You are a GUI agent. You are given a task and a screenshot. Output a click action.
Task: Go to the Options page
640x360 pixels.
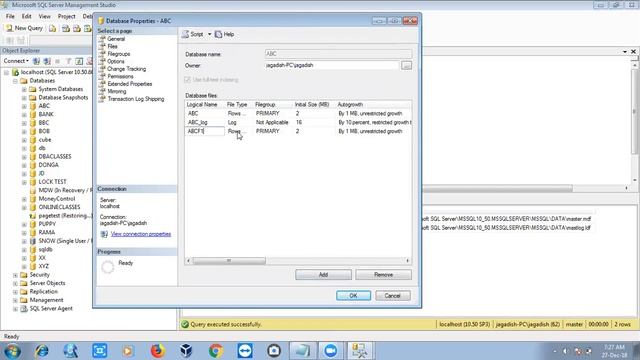tap(116, 61)
